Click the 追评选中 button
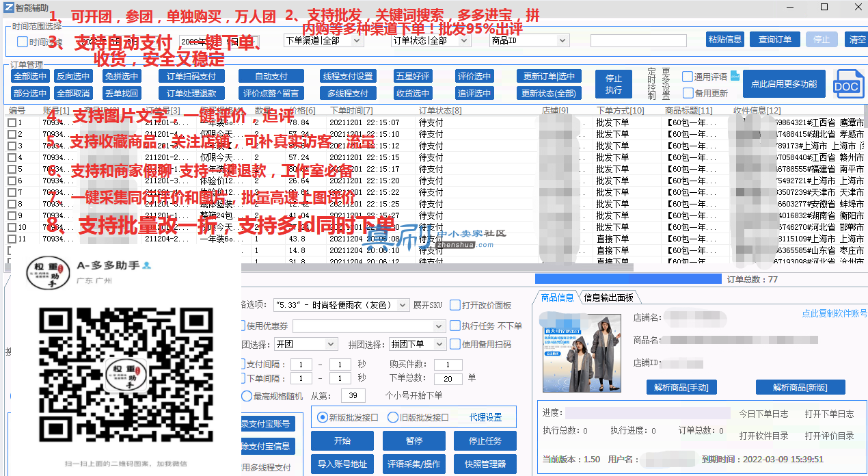The image size is (868, 476). [x=474, y=93]
